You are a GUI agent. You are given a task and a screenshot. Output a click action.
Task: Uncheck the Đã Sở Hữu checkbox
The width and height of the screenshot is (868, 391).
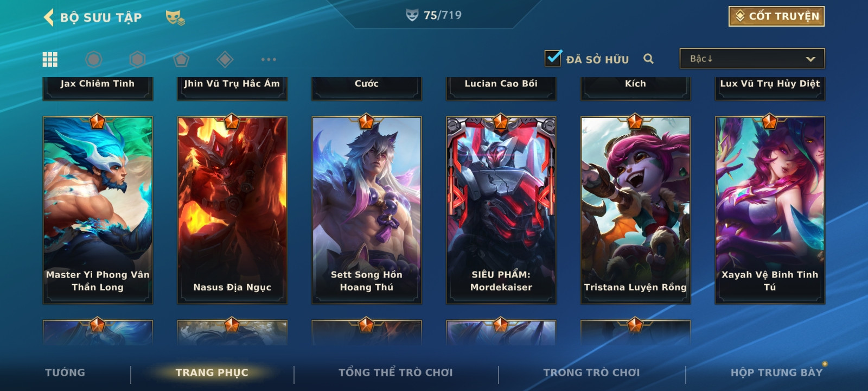point(553,58)
